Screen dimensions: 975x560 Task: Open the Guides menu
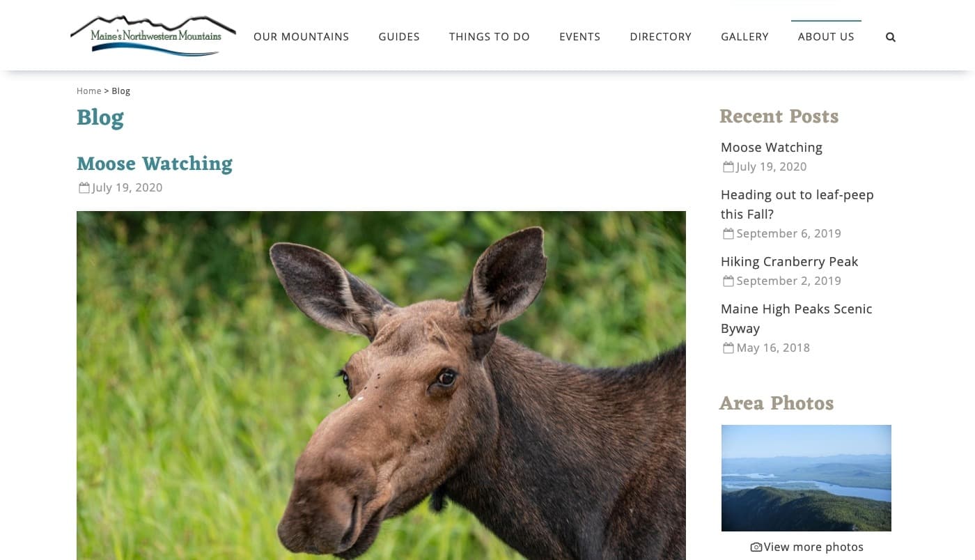coord(399,37)
